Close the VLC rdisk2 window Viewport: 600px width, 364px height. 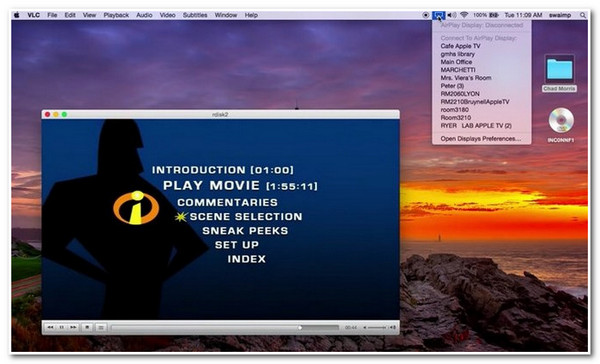coord(47,114)
